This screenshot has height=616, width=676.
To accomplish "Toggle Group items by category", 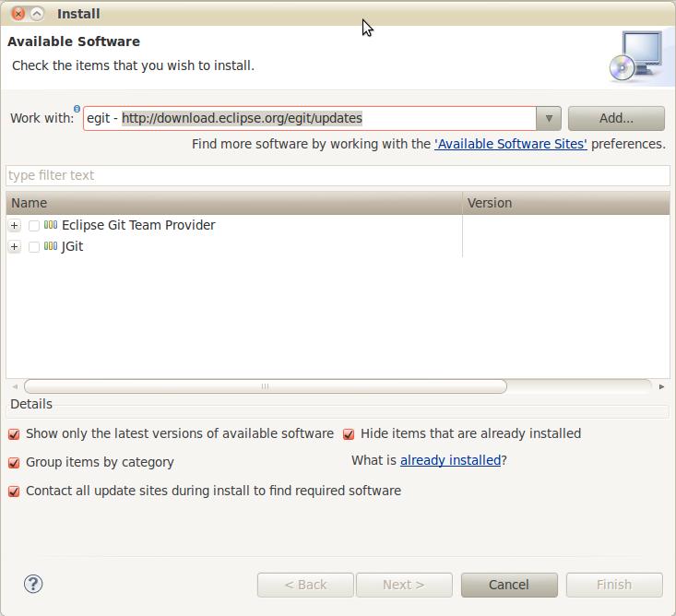I will (x=14, y=463).
